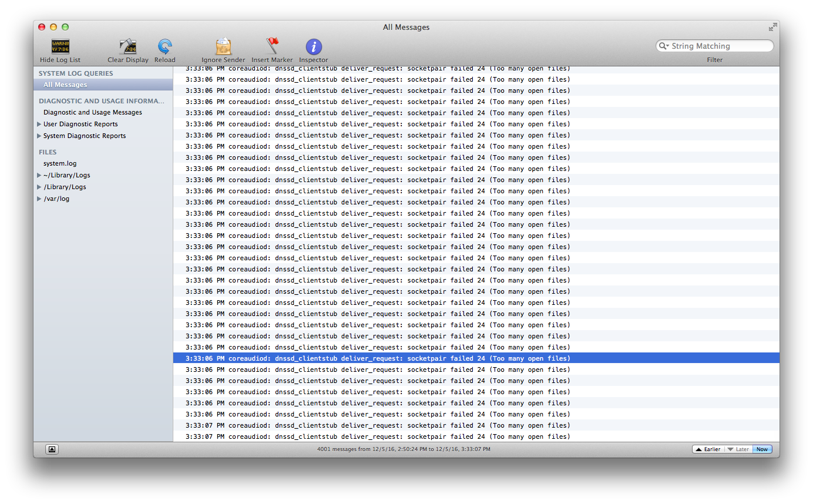813x504 pixels.
Task: Click the small panel icon button in bottom-left status bar
Action: pos(52,449)
